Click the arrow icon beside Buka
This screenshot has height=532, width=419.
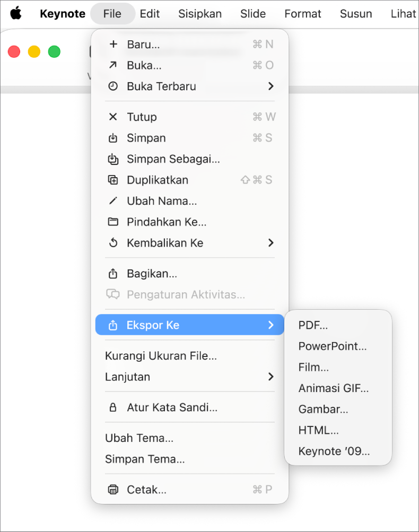coord(113,65)
